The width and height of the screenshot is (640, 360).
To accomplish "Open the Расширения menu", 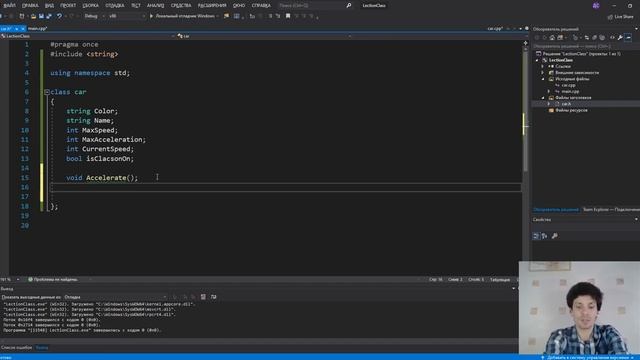I will pos(212,5).
